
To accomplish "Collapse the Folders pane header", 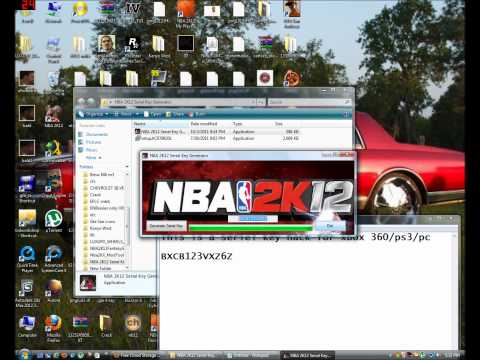I will pos(104,166).
